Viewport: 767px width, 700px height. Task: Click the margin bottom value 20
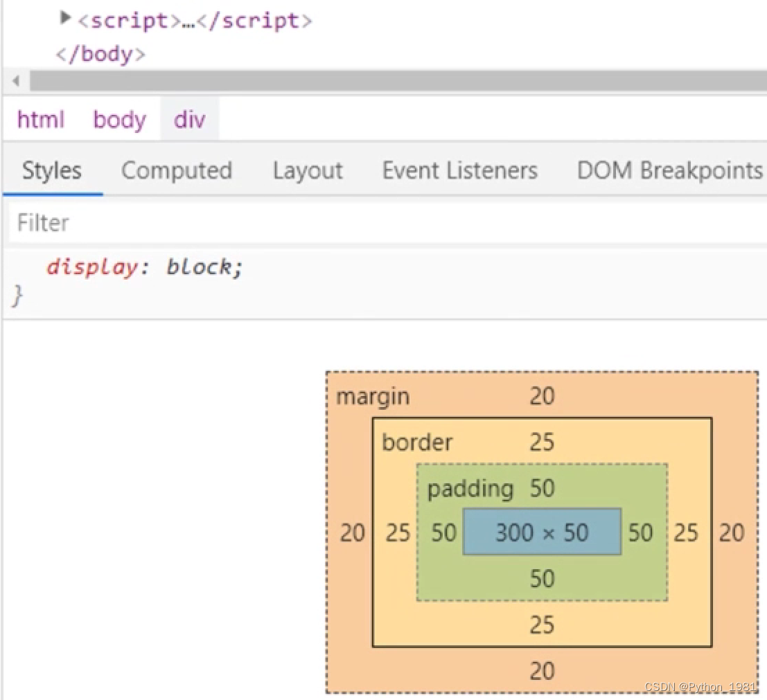(542, 671)
